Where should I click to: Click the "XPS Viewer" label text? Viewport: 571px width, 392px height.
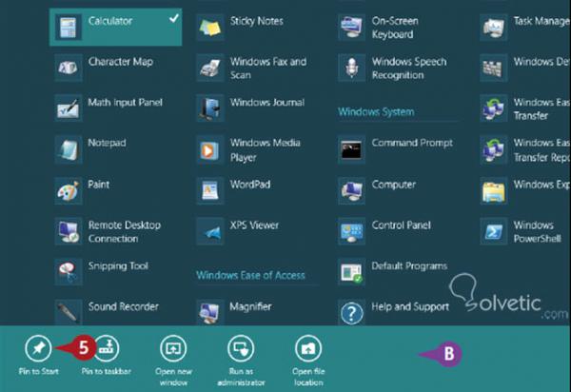pyautogui.click(x=254, y=225)
